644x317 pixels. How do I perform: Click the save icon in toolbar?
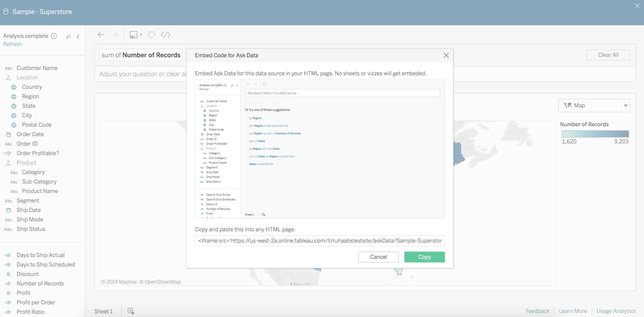coord(133,35)
